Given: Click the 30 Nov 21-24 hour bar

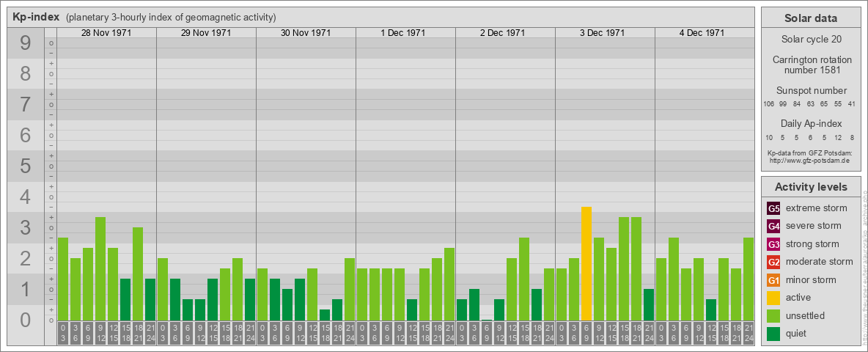Looking at the screenshot, I should coord(349,290).
